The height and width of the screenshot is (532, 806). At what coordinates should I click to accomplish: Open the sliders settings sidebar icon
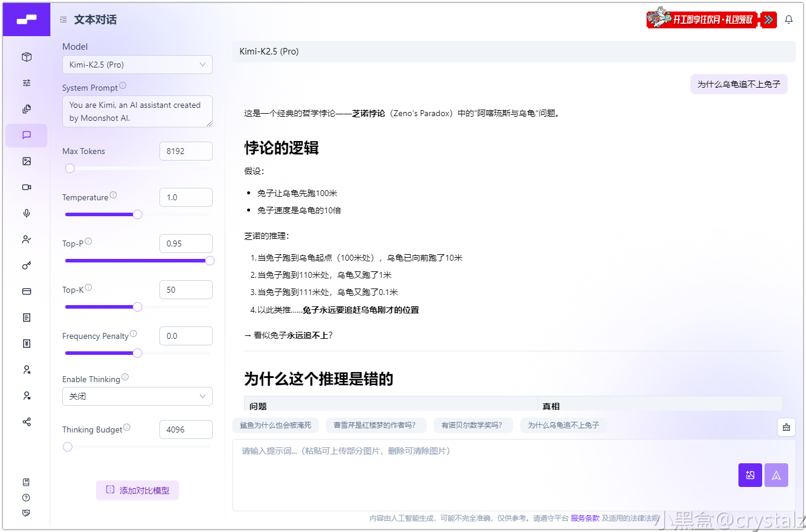[x=27, y=83]
